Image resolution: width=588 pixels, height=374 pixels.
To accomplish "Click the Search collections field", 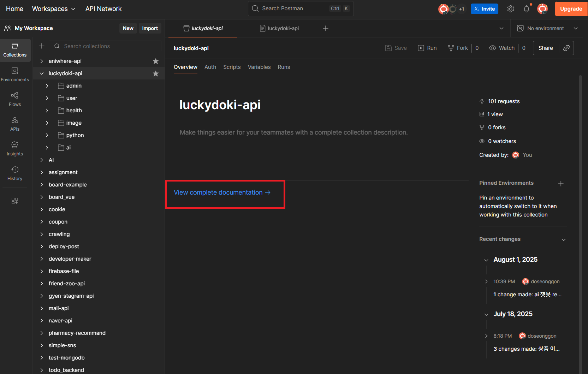I will click(105, 46).
